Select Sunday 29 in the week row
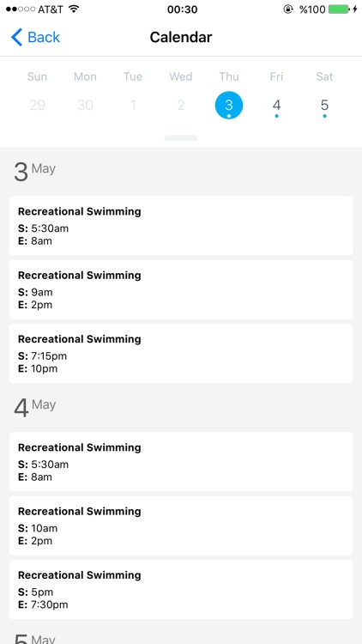 tap(37, 105)
